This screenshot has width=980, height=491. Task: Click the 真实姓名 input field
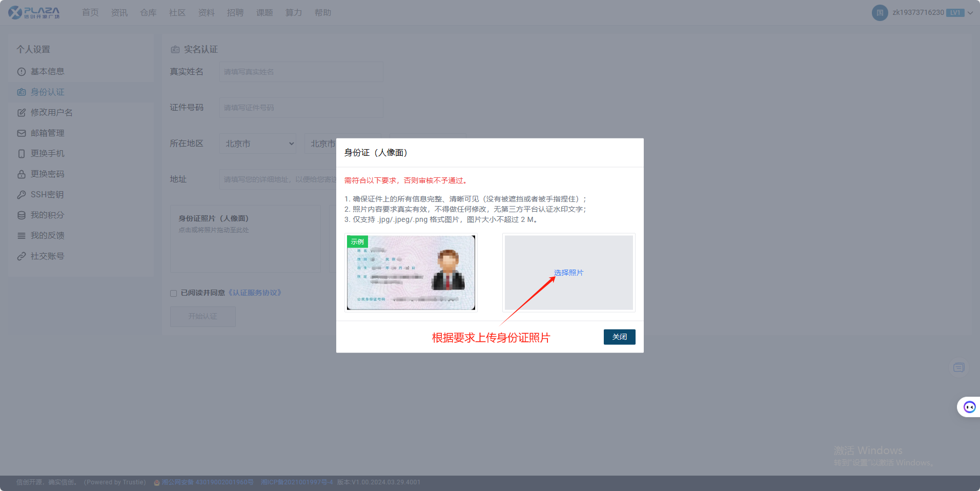click(301, 72)
